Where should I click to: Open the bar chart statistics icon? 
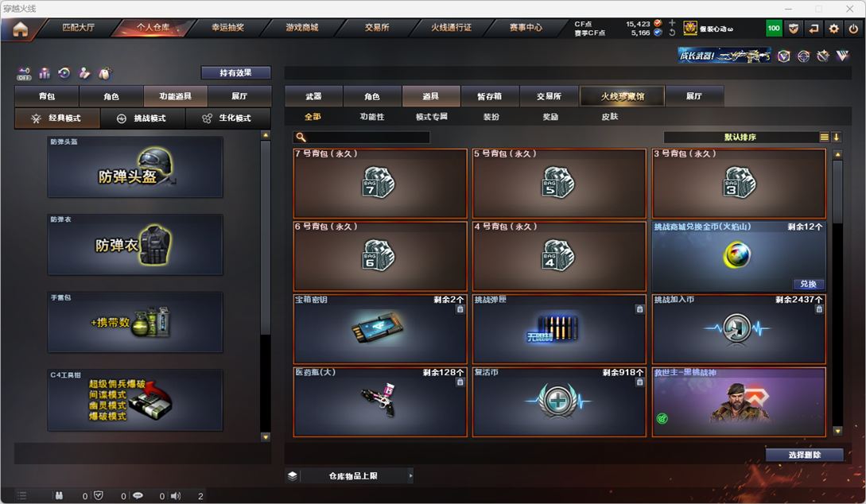(45, 73)
